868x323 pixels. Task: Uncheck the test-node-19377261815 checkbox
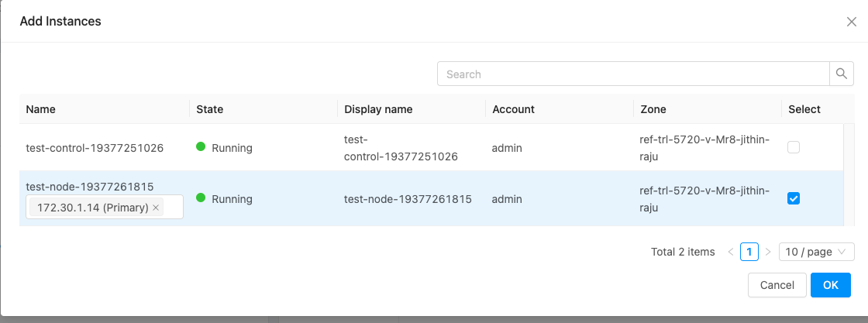click(x=794, y=198)
